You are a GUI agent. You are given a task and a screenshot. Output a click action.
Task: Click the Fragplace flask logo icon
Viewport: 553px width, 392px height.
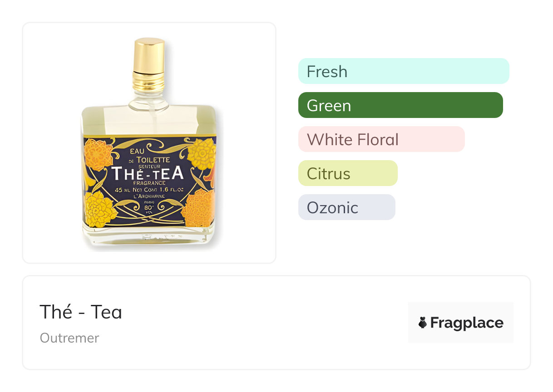click(423, 323)
